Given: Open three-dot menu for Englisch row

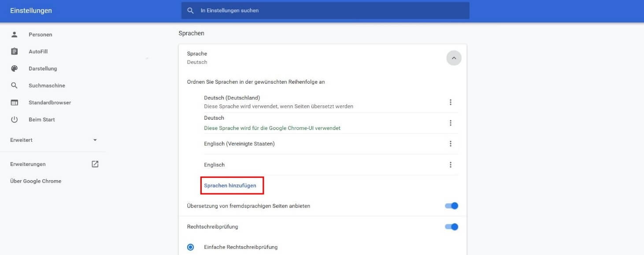Looking at the screenshot, I should tap(450, 165).
